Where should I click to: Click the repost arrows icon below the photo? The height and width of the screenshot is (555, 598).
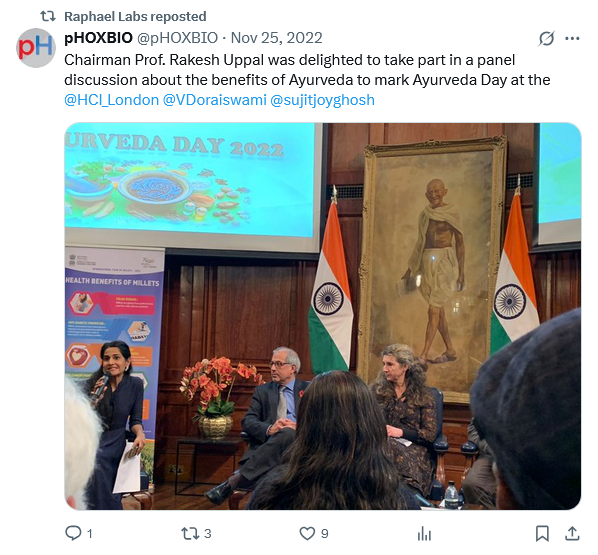tap(190, 533)
